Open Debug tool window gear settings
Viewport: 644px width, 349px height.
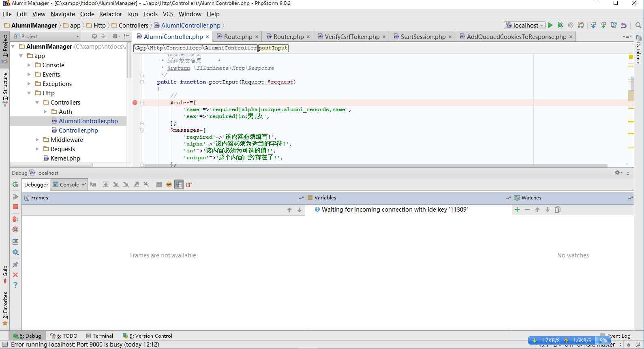[x=618, y=173]
